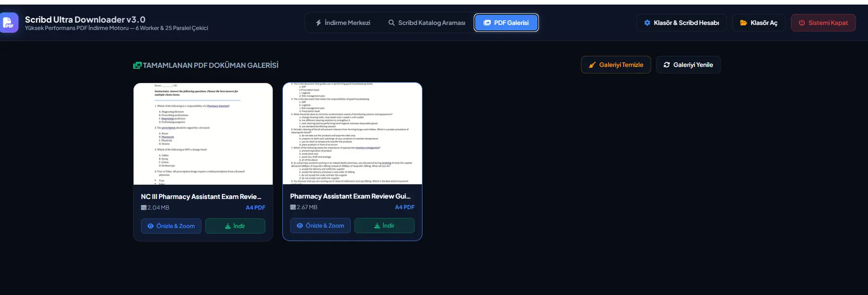Screen dimensions: 868x295
Task: Select the PDF Galerisi tab
Action: (x=506, y=23)
